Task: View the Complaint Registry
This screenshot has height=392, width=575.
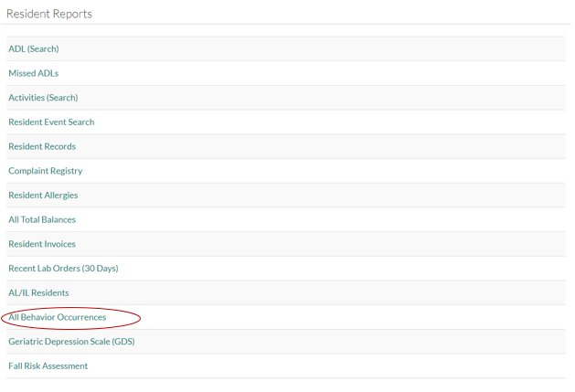Action: [x=45, y=171]
